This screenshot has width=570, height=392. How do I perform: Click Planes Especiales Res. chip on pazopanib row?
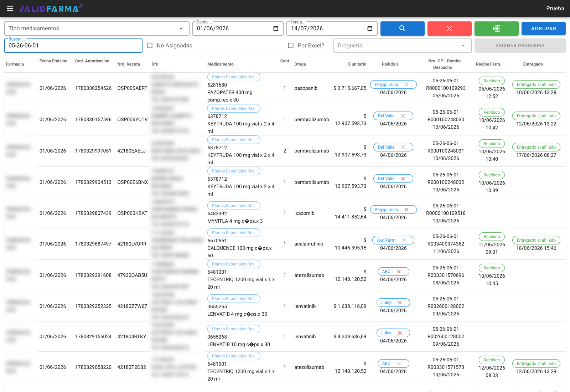pos(234,77)
